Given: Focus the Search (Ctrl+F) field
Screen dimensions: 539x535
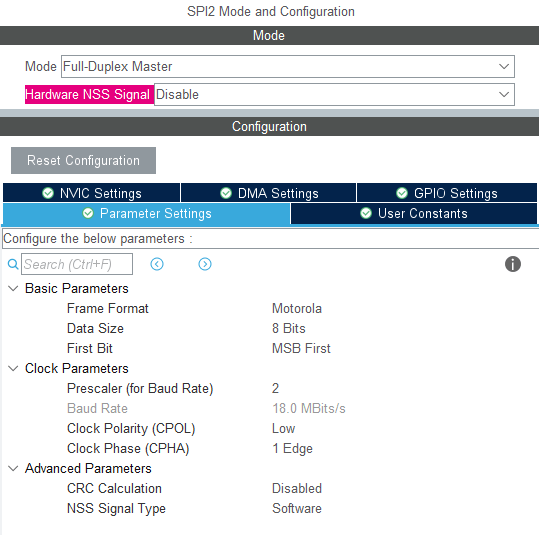Looking at the screenshot, I should tap(77, 264).
